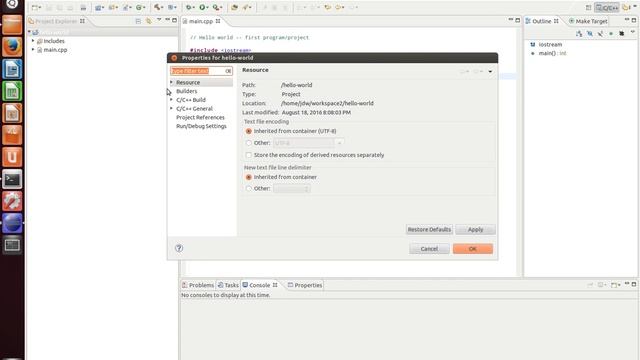Click the Apply button
The image size is (640, 360).
coord(476,230)
